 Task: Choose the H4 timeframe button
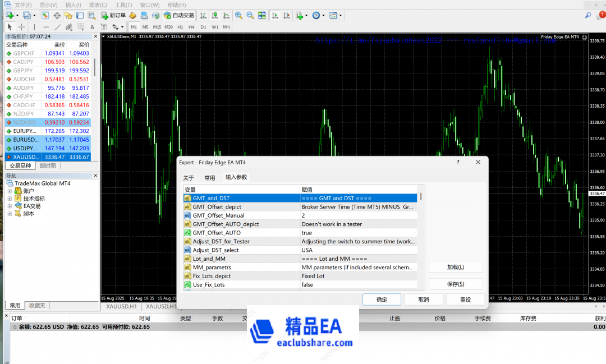pos(191,27)
